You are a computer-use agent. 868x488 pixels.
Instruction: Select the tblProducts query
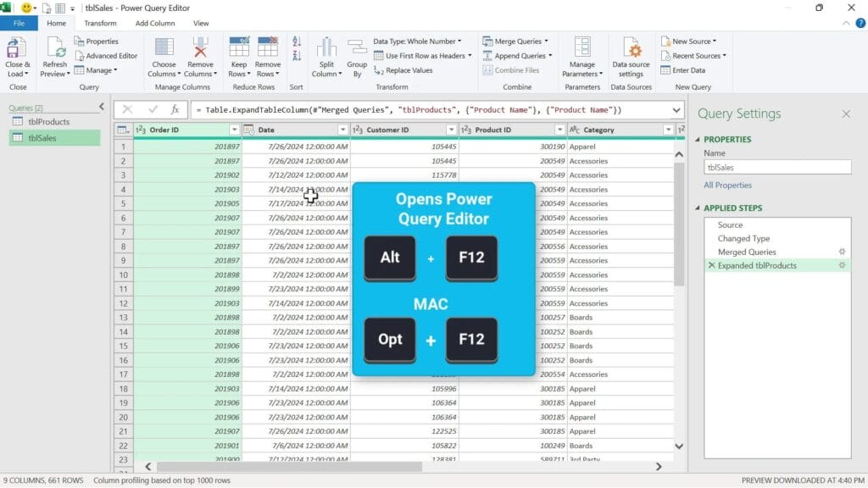48,122
